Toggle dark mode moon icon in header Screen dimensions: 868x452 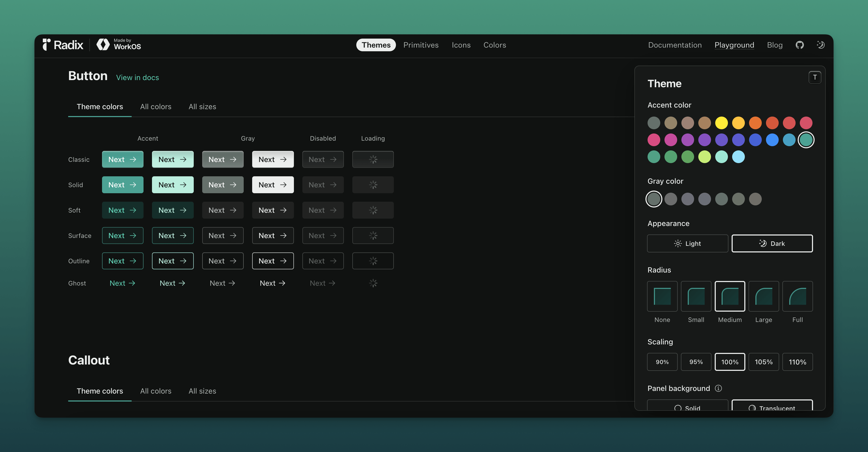(820, 45)
